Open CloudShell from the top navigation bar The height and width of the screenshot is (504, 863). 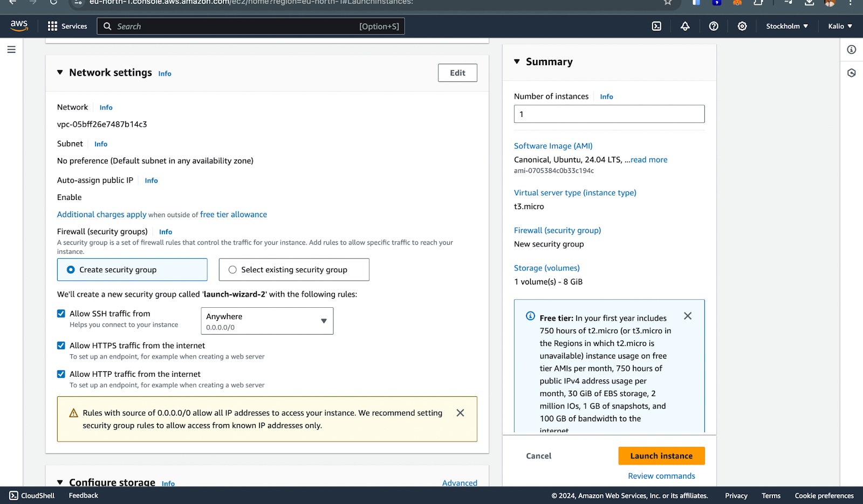(x=656, y=26)
